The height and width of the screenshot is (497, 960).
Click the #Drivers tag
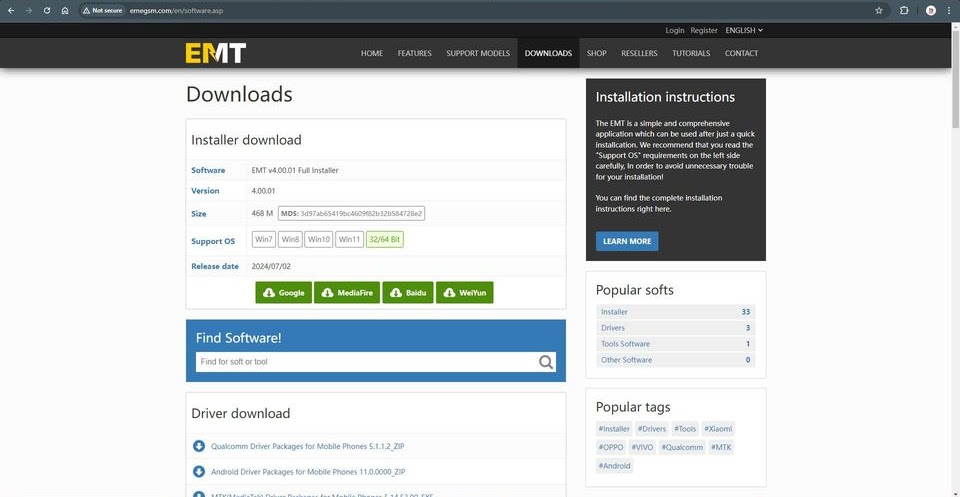click(651, 428)
